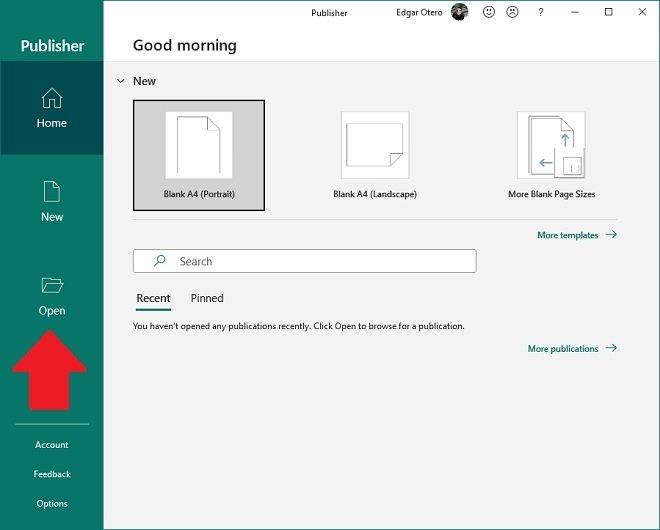Viewport: 660px width, 530px height.
Task: Click into the Search field
Action: (x=305, y=261)
